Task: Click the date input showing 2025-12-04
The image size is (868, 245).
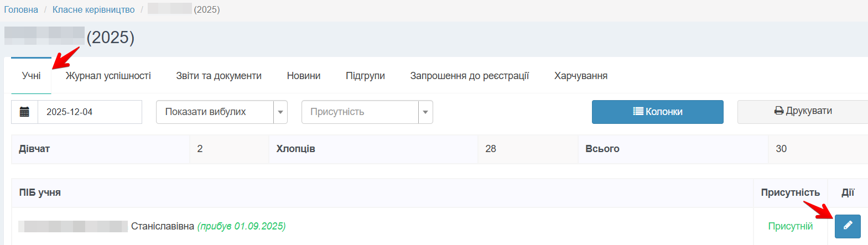Action: coord(89,112)
